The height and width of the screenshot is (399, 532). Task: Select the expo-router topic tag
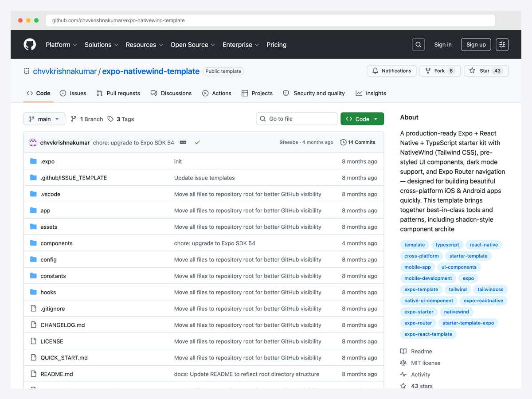point(418,323)
